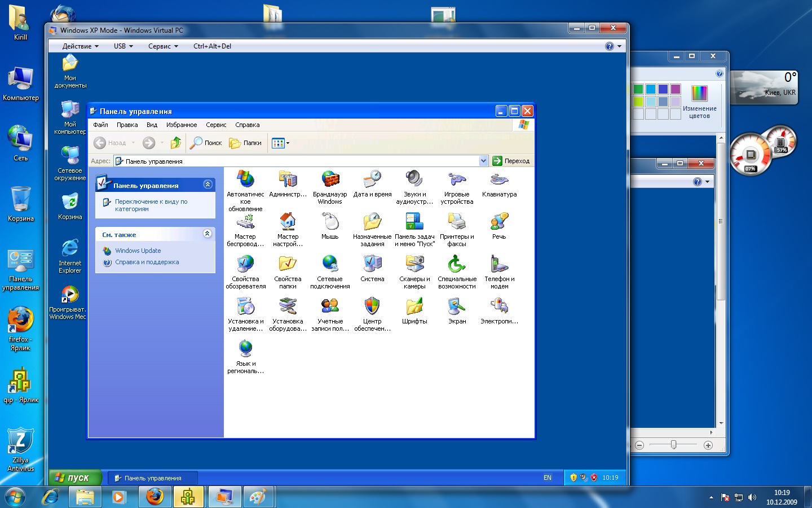Click EN language indicator in XP taskbar
Image resolution: width=812 pixels, height=508 pixels.
tap(548, 478)
